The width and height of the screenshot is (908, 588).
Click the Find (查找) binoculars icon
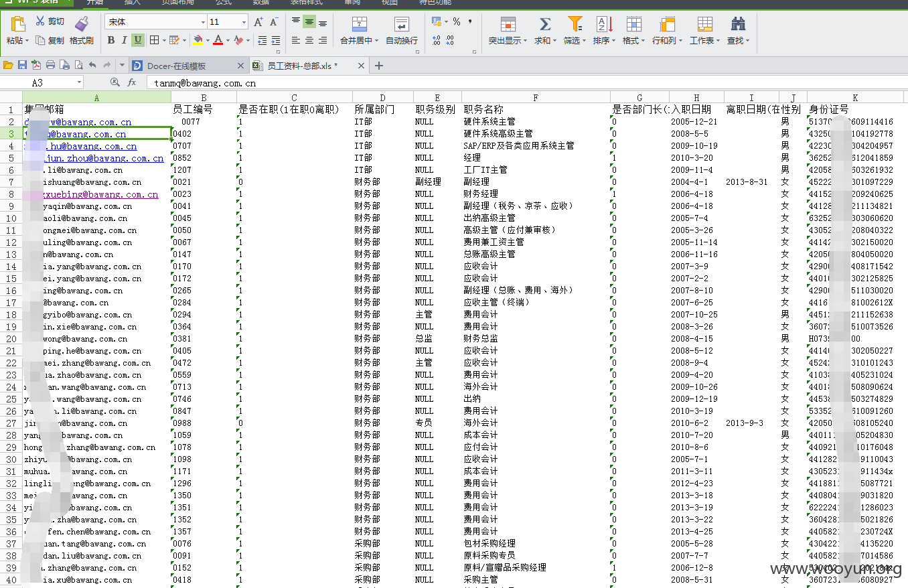(738, 24)
